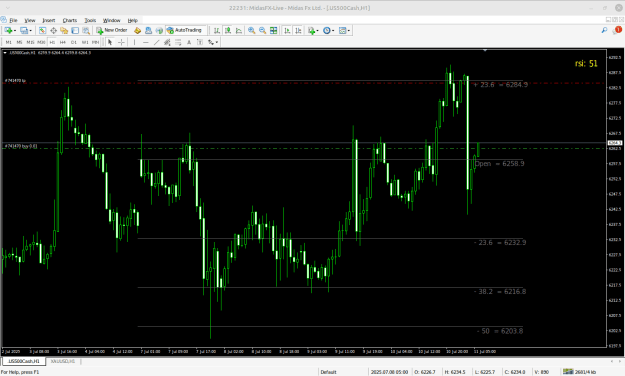Open the Strategy Tester icon
625x376 pixels.
[x=86, y=30]
